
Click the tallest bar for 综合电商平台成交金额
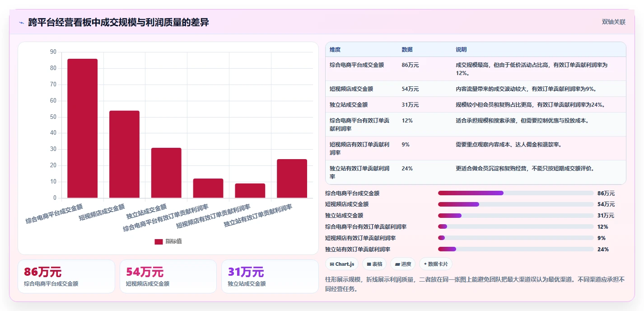(x=83, y=128)
